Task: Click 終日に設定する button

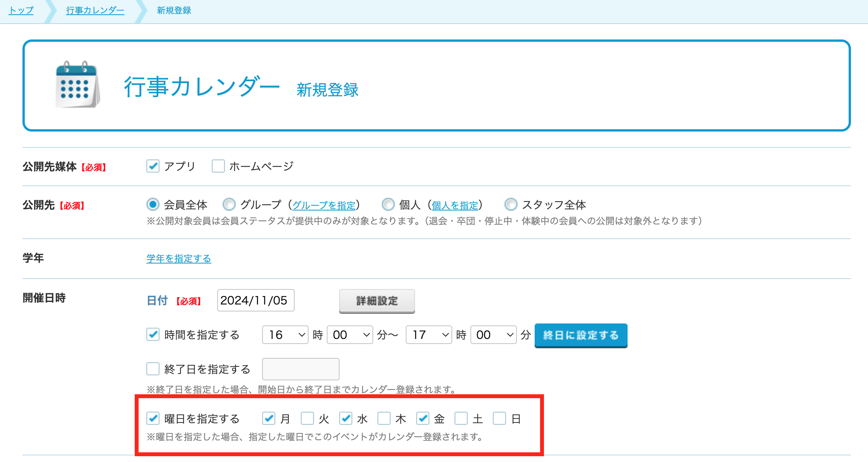Action: click(581, 335)
